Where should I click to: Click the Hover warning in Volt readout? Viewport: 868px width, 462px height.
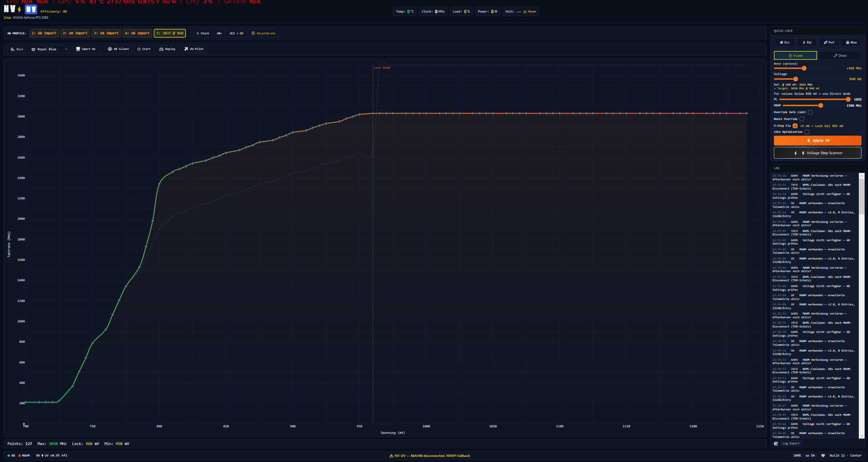click(x=530, y=12)
